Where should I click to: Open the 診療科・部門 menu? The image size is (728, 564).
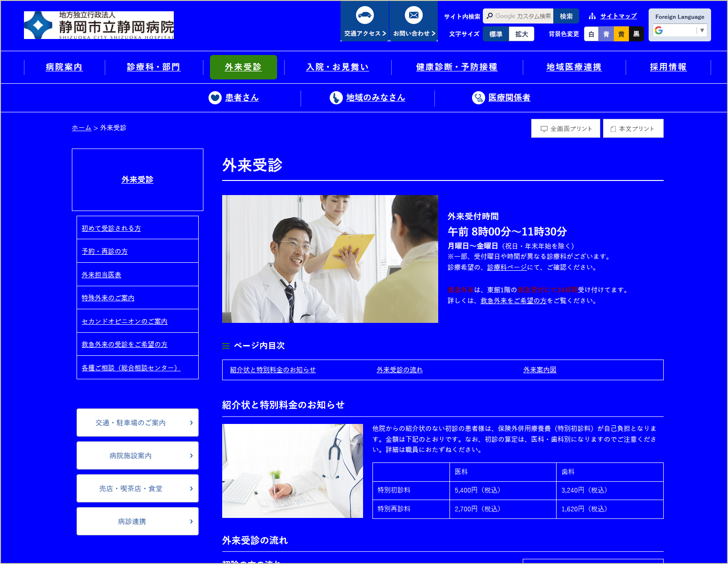[154, 67]
